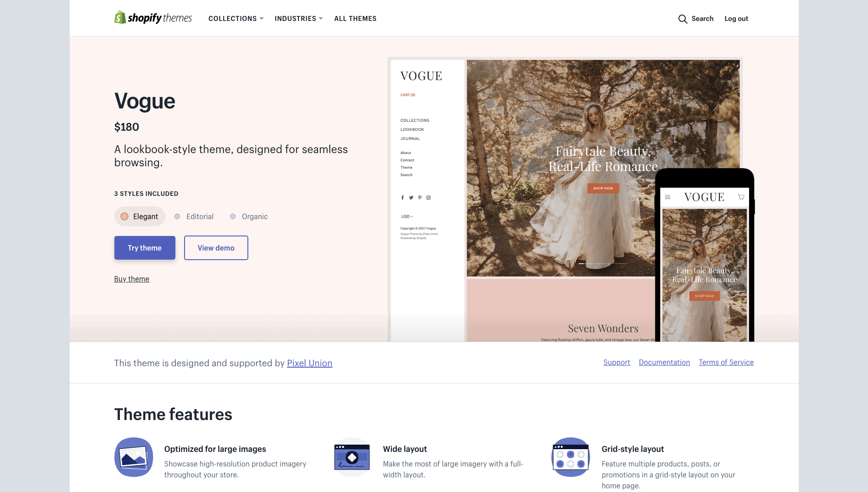Open the All Themes page

click(x=355, y=19)
